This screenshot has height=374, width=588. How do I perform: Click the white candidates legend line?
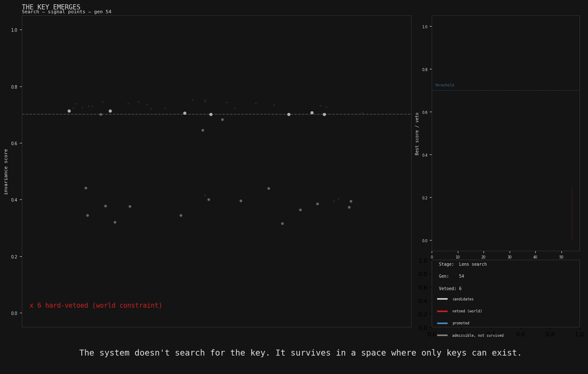click(442, 299)
